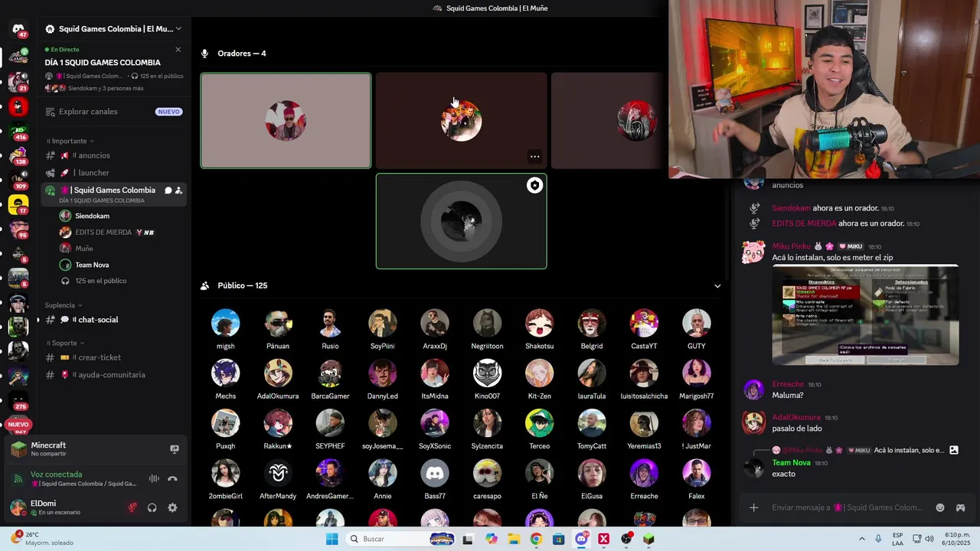Click Google Chrome in taskbar
Viewport: 980px width, 551px height.
point(536,539)
